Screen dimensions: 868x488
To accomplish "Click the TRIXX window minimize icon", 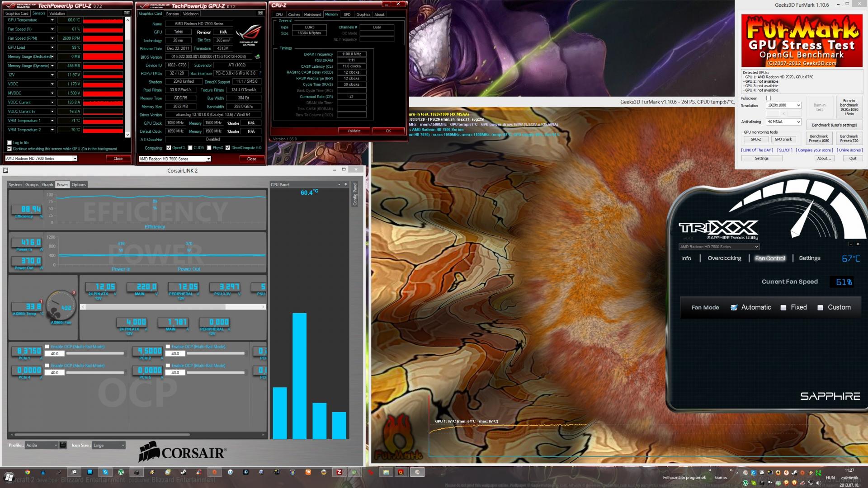I will click(850, 244).
